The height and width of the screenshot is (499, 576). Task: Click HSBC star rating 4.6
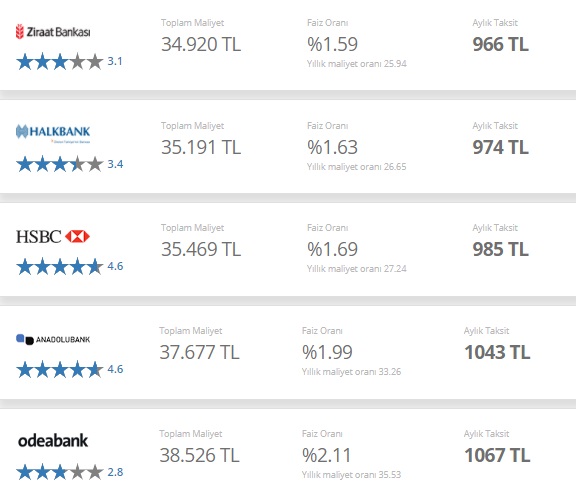coord(70,266)
